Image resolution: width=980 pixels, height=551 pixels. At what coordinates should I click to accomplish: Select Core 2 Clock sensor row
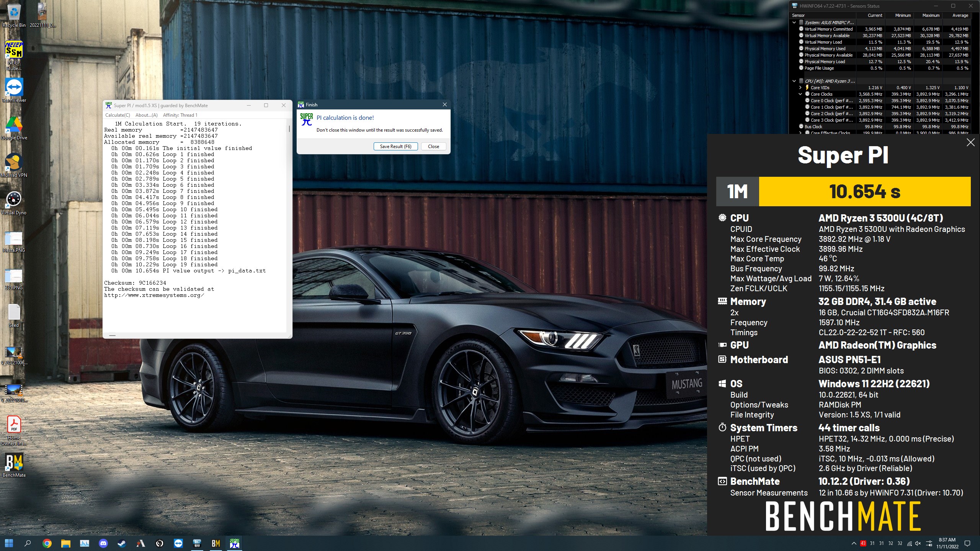(x=880, y=114)
